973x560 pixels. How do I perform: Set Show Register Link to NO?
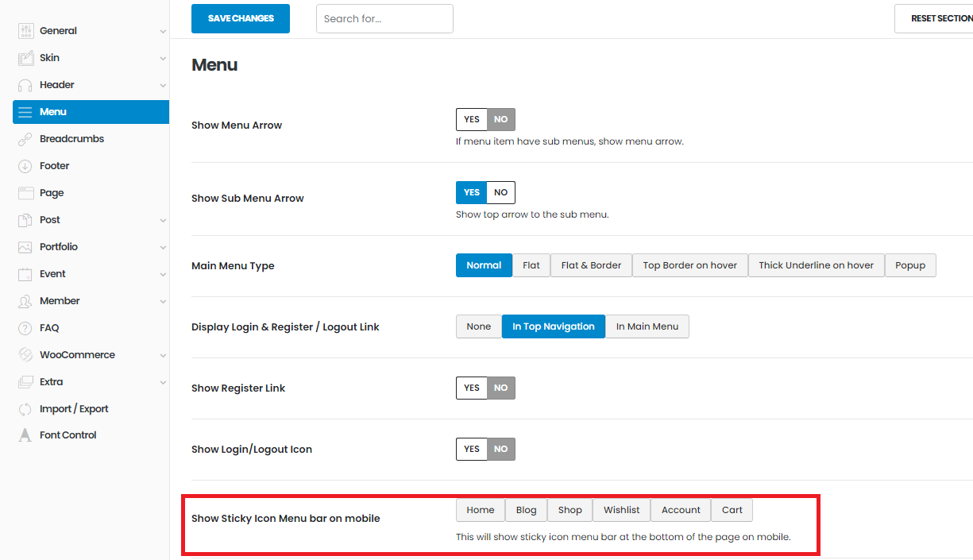[501, 388]
